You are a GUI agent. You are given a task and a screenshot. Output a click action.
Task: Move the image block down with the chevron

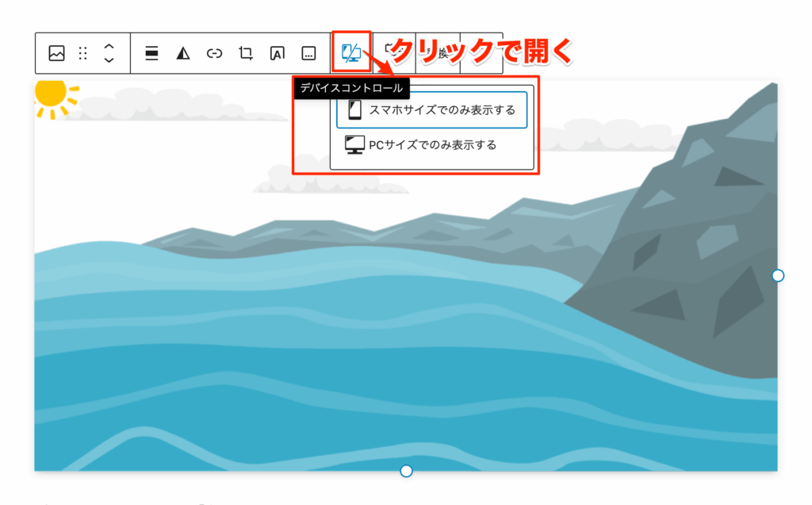pos(110,60)
